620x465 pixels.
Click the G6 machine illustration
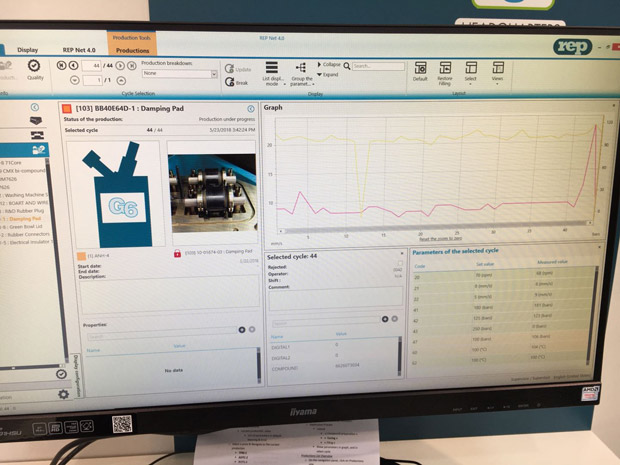[x=115, y=194]
